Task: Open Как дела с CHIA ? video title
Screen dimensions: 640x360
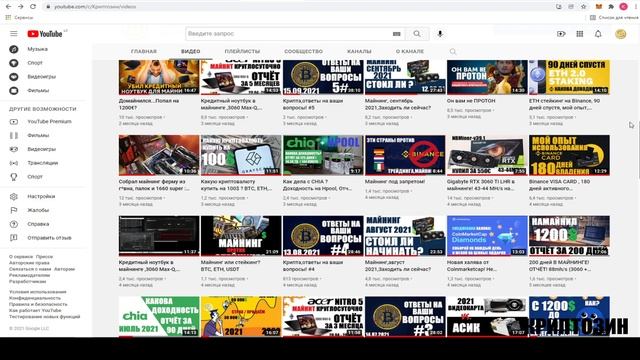Action: click(x=318, y=185)
